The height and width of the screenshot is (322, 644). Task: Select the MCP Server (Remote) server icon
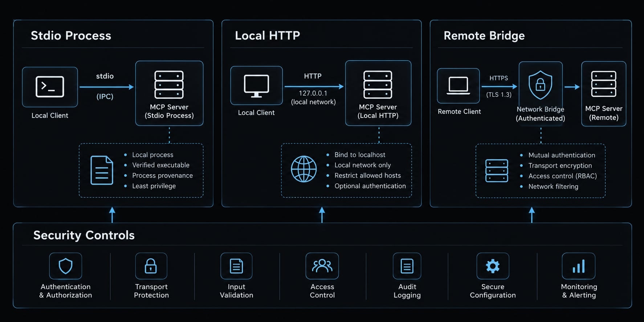(x=604, y=84)
